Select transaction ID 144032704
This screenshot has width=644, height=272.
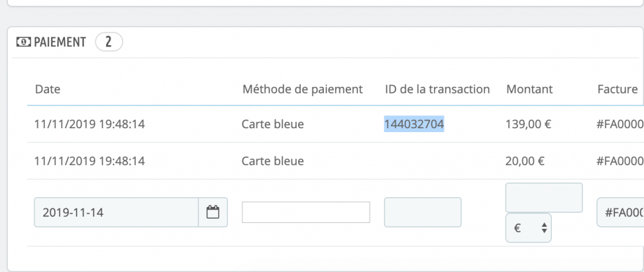(414, 124)
